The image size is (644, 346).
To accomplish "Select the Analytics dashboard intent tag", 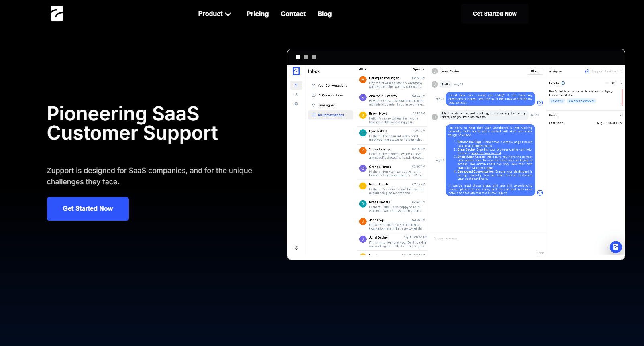I will pos(581,101).
